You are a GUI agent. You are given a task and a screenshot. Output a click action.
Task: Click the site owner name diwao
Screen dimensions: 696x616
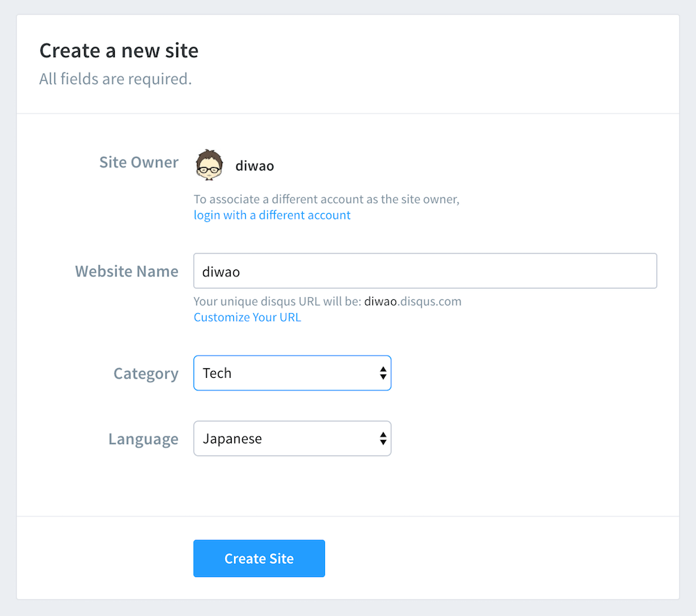click(255, 166)
